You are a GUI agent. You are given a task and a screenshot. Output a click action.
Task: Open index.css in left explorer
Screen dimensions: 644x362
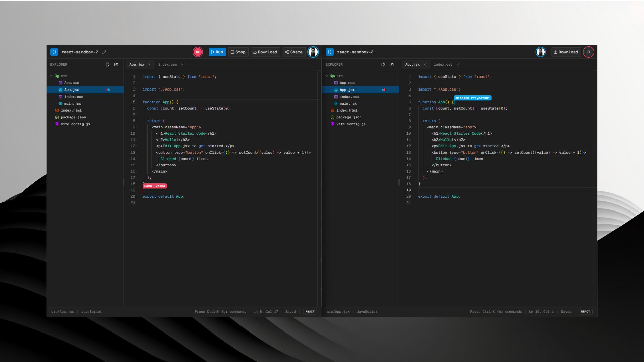85,97
